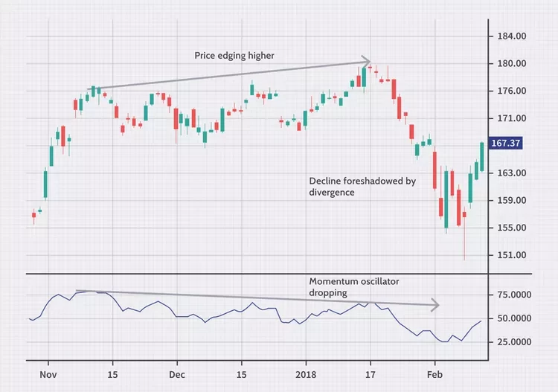Click the 176.00 price axis label
Viewport: 558px width, 392px height.
click(x=511, y=91)
